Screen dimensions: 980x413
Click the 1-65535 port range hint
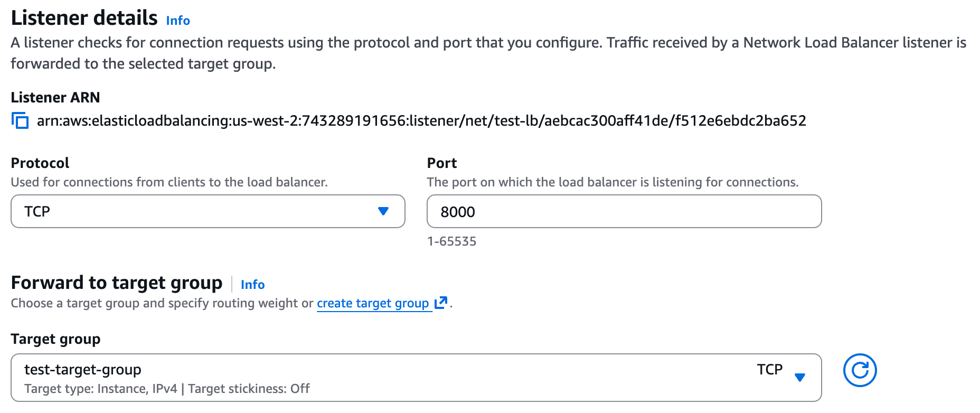(451, 241)
